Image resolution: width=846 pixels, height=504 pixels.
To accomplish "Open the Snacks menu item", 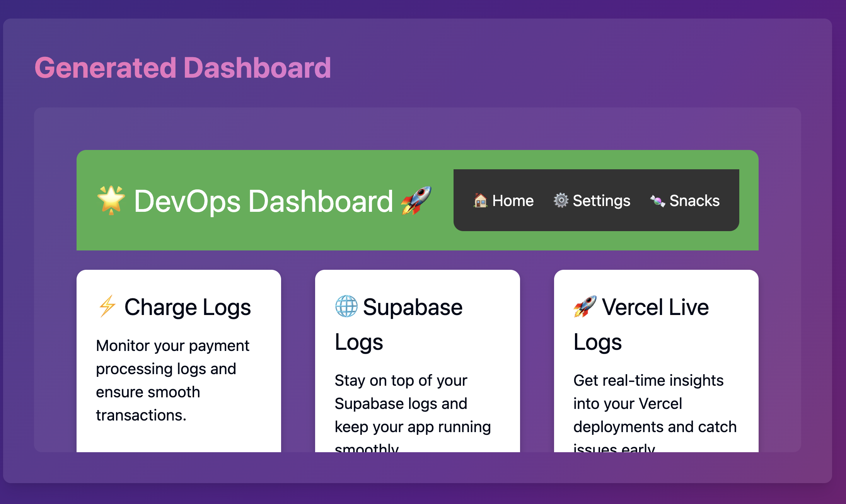I will pyautogui.click(x=694, y=201).
